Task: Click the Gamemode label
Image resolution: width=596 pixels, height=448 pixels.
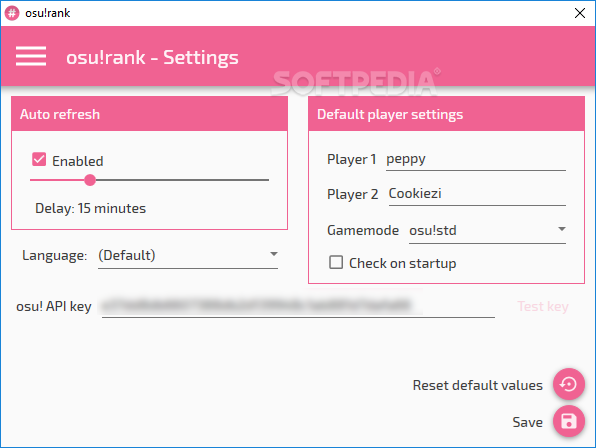Action: [x=363, y=230]
